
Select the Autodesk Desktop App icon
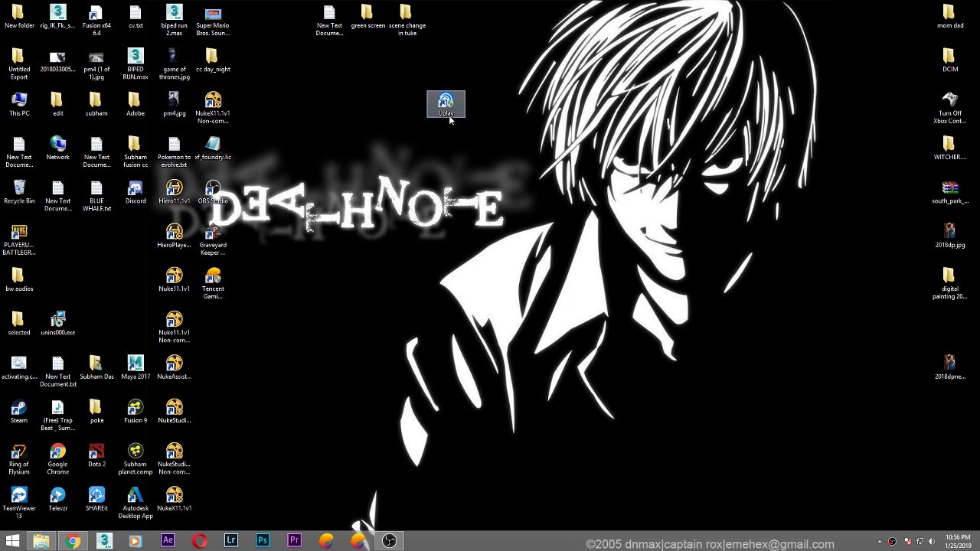click(x=136, y=503)
